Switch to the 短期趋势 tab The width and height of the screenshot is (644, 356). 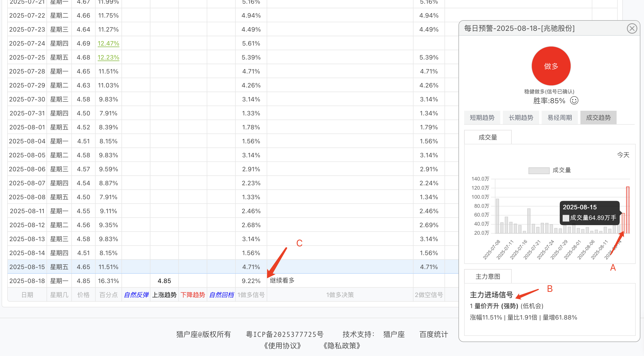click(x=482, y=118)
